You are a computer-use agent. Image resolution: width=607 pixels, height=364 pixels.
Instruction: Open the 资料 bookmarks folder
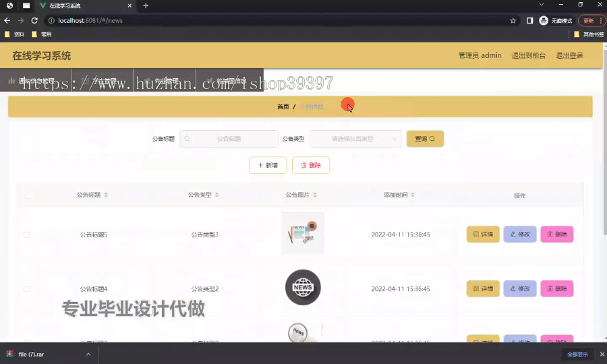(x=14, y=34)
